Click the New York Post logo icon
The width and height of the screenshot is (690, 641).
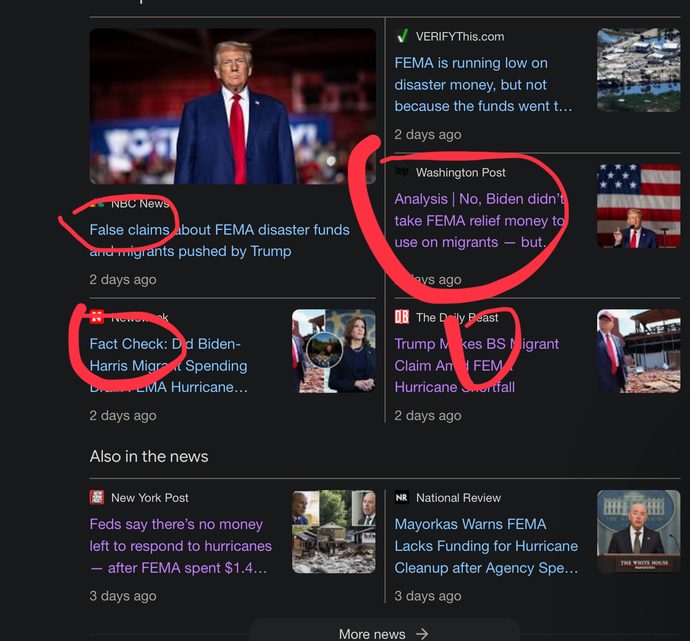(97, 498)
